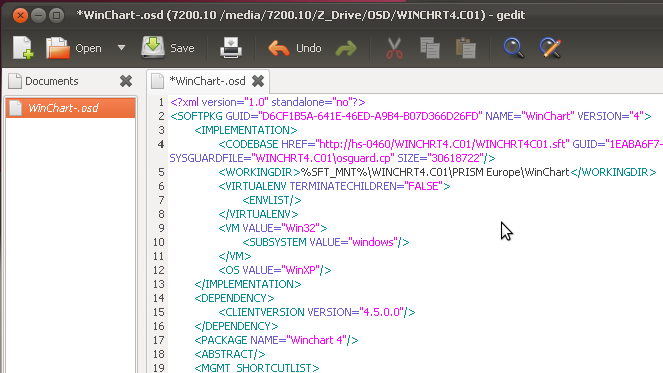Expand the Open recent files dropdown arrow

click(121, 48)
